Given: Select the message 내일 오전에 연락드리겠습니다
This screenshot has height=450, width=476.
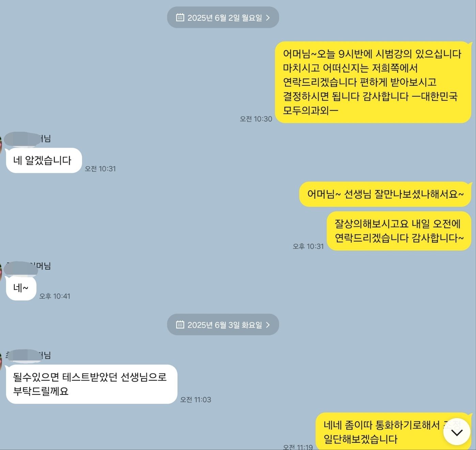Looking at the screenshot, I should [x=399, y=231].
